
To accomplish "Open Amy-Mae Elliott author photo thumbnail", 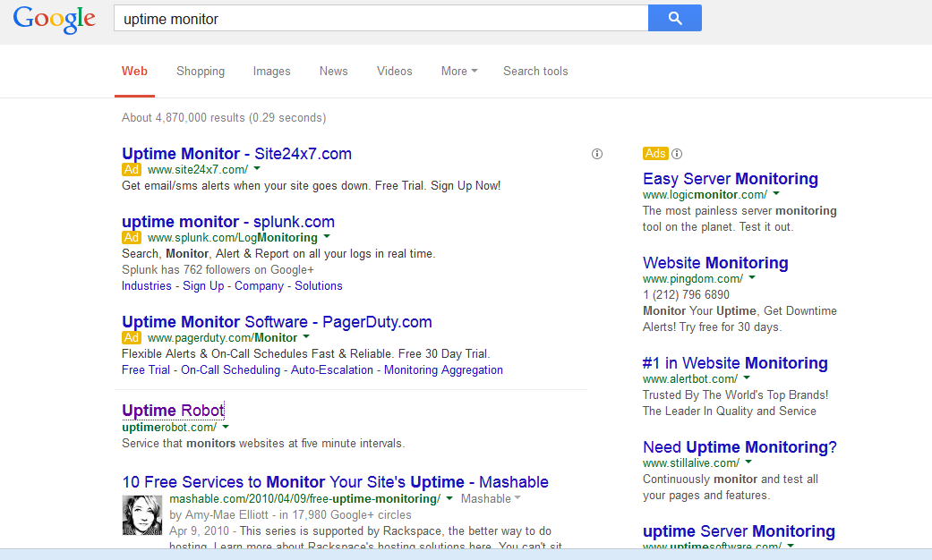I will (142, 515).
